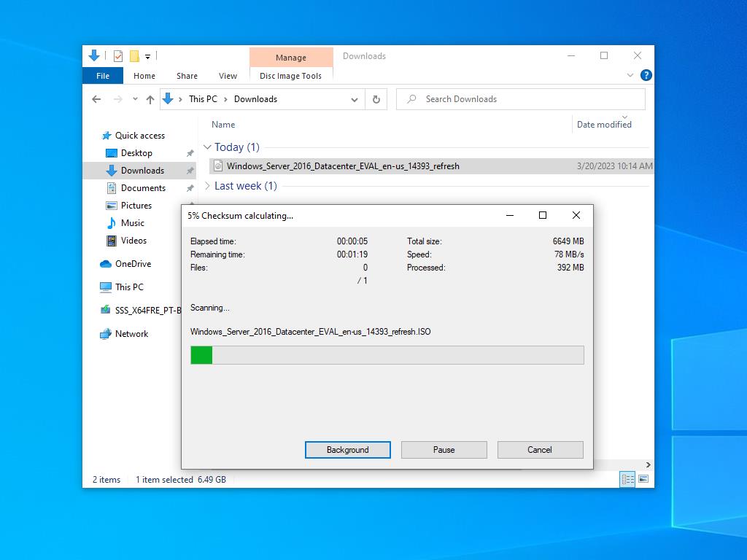Switch to large icons view in status bar
The height and width of the screenshot is (560, 747).
pyautogui.click(x=643, y=479)
